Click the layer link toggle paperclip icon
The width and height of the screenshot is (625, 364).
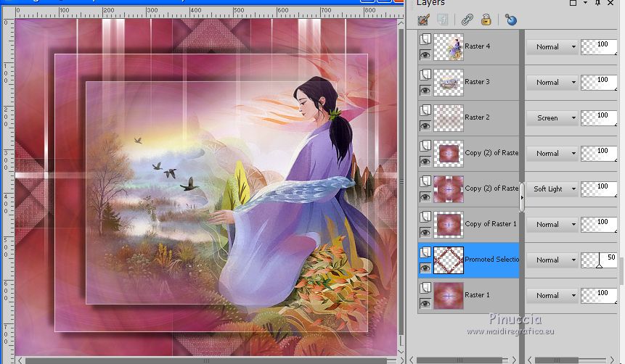click(467, 20)
